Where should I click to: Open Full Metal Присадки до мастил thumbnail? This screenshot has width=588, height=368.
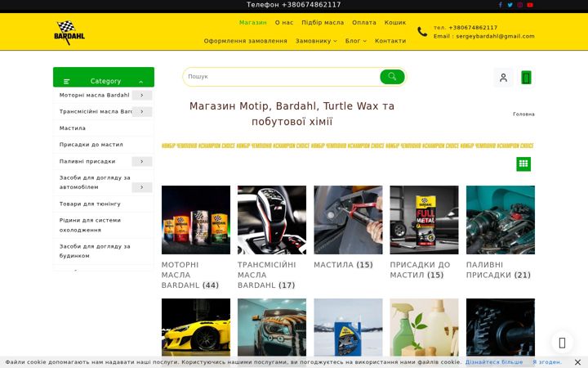[x=424, y=220]
